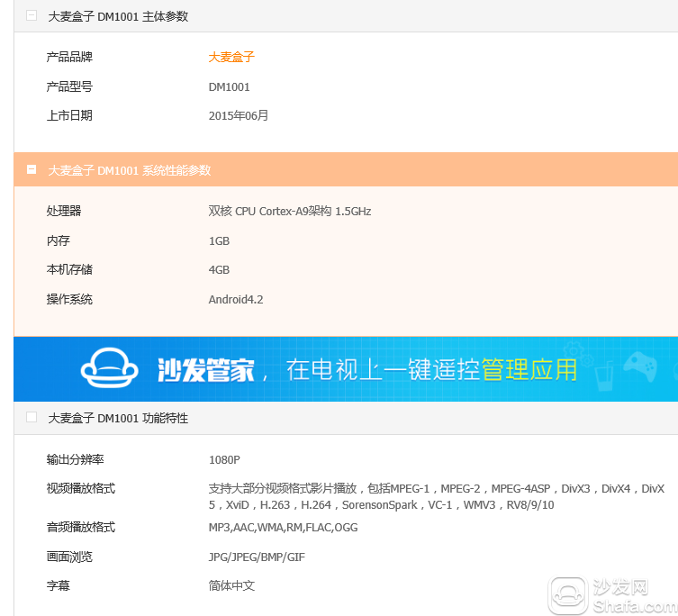Viewport: 678px width, 616px height.
Task: Collapse the DM1001 主体参数 section toggle
Action: coord(32,16)
